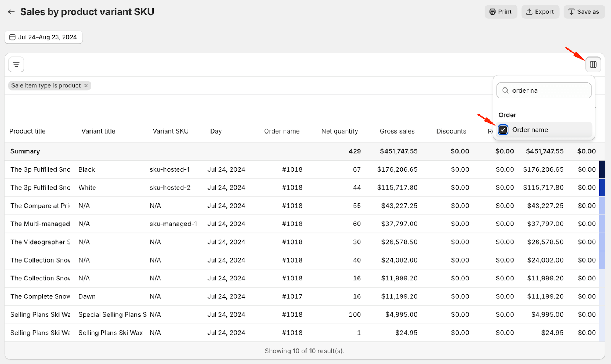Remove the Sale item type filter chip
This screenshot has height=364, width=611.
[x=86, y=85]
